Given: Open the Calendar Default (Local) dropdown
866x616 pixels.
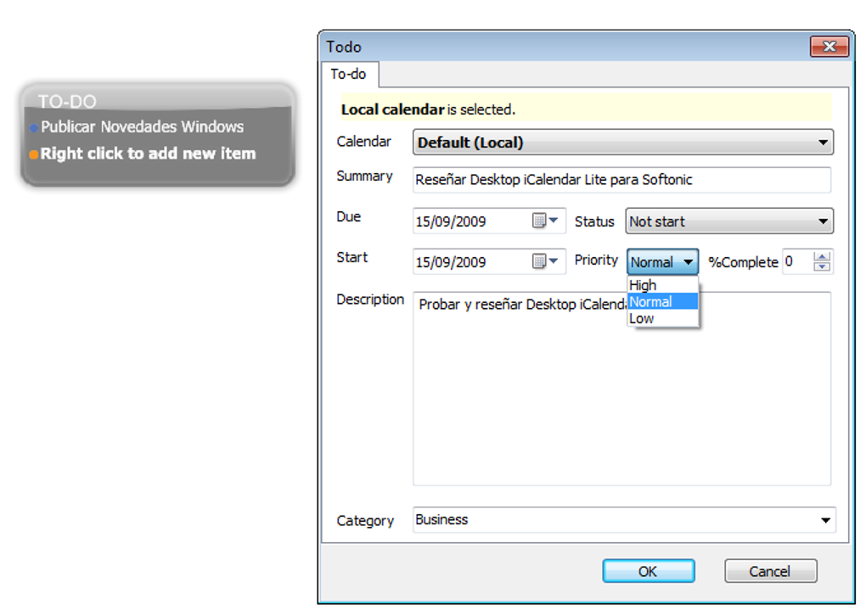Looking at the screenshot, I should coord(623,143).
